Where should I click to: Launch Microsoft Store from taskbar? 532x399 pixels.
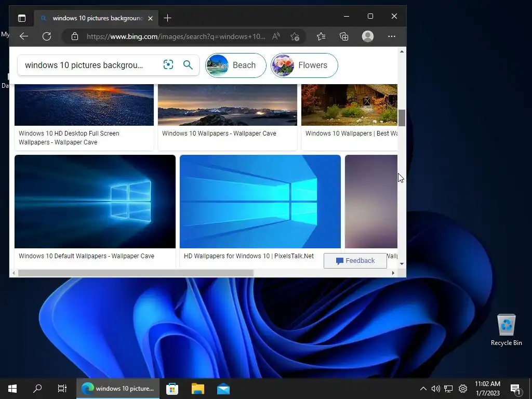coord(172,389)
